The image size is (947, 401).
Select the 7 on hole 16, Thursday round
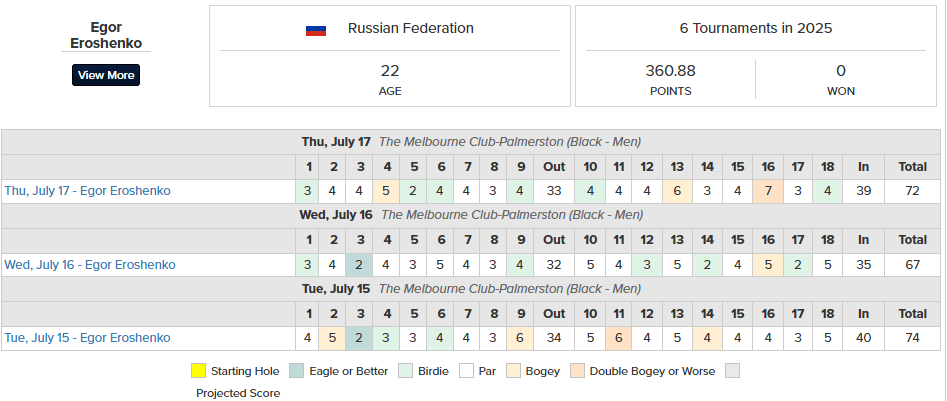pos(768,191)
